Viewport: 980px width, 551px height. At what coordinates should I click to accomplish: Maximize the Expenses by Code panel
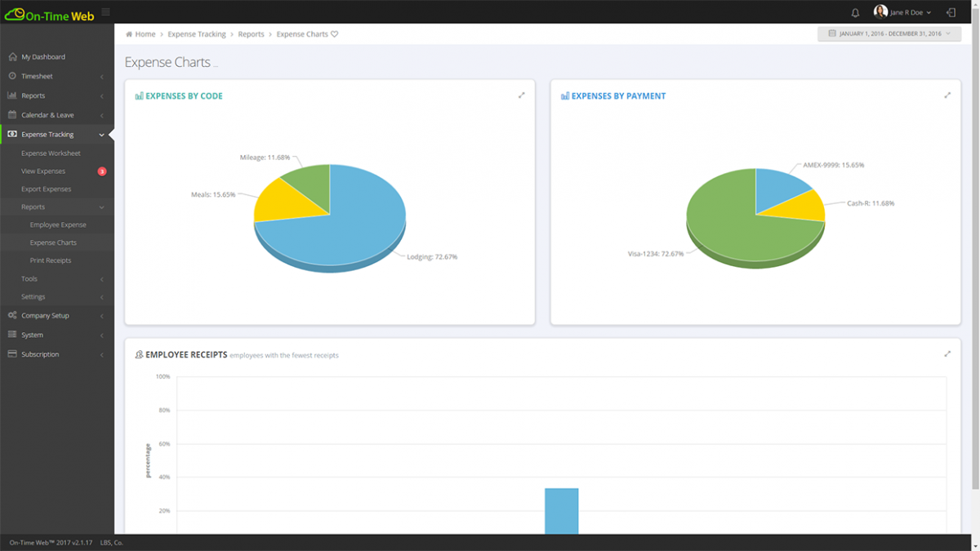(x=521, y=95)
